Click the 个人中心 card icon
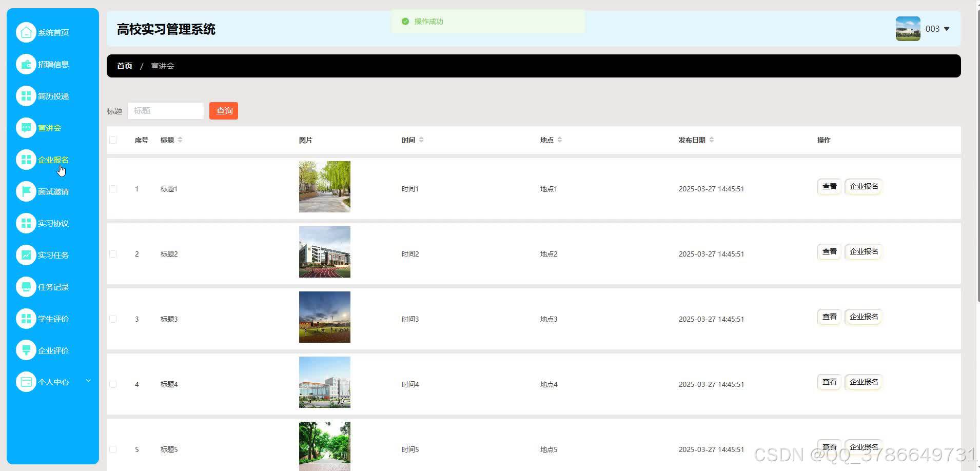Screen dimensions: 980x471 point(26,382)
